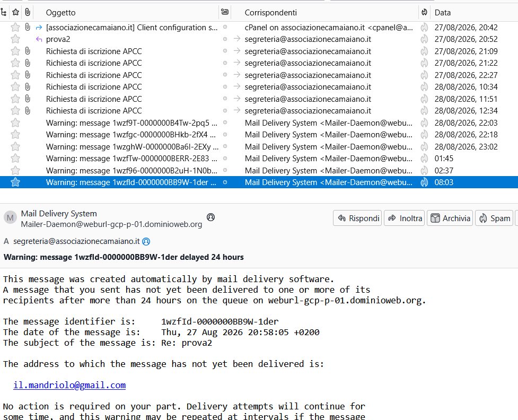Viewport: 518px width, 420px height.
Task: Sort messages by Corrispondenti column
Action: tap(270, 13)
